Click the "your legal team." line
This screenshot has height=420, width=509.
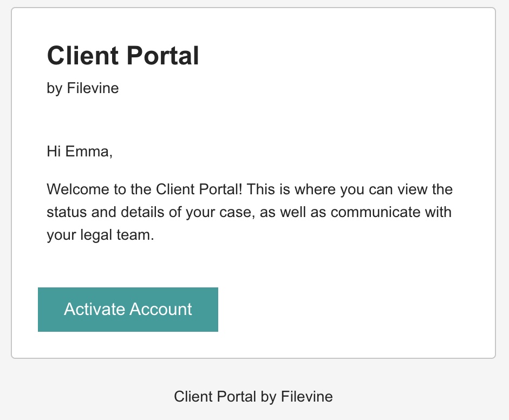[x=100, y=235]
